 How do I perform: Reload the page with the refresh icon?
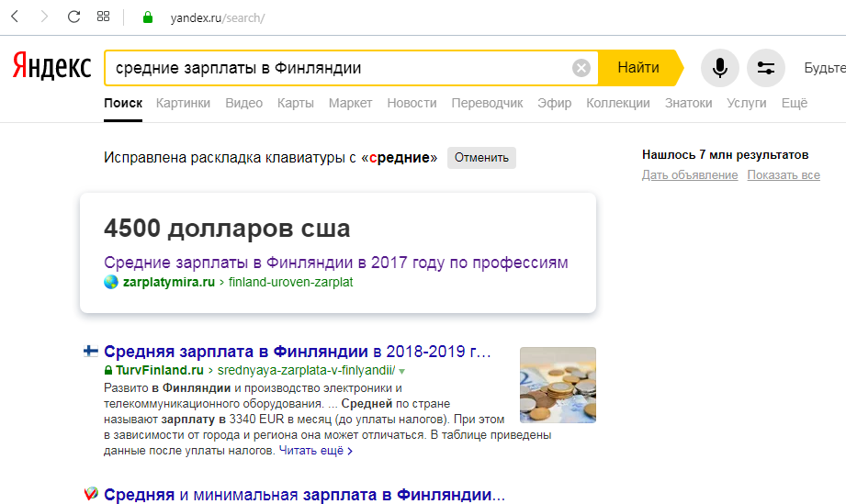(73, 17)
